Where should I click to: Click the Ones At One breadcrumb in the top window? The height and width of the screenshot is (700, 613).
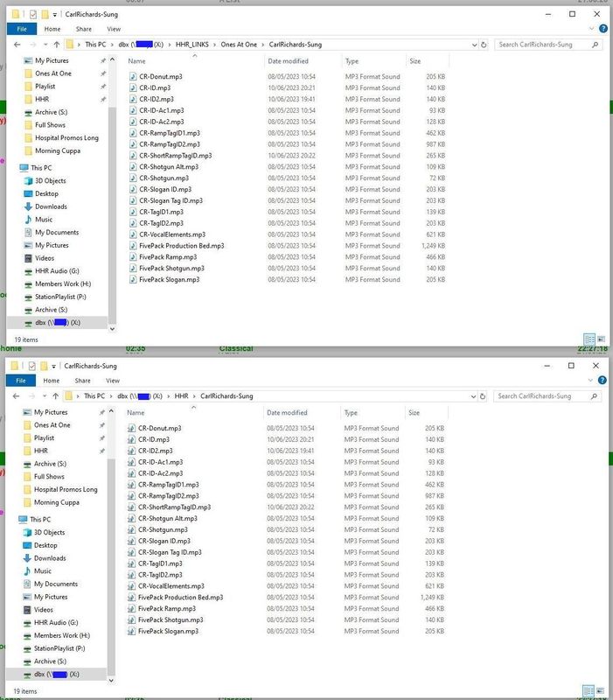point(239,45)
